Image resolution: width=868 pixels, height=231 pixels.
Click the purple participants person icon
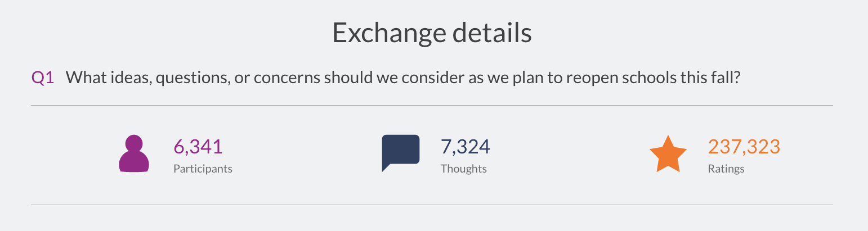tap(134, 153)
